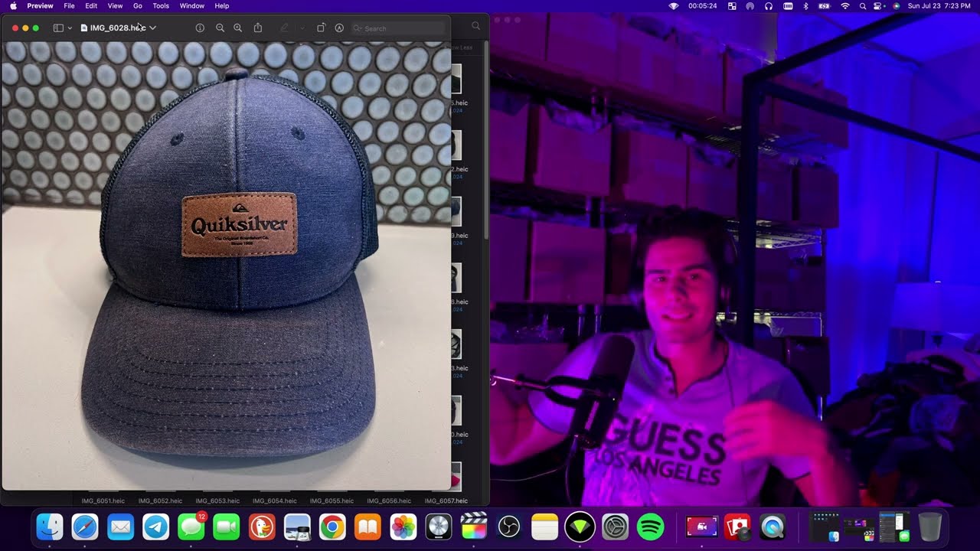This screenshot has width=980, height=551.
Task: Focus the Preview Search field
Action: (397, 28)
